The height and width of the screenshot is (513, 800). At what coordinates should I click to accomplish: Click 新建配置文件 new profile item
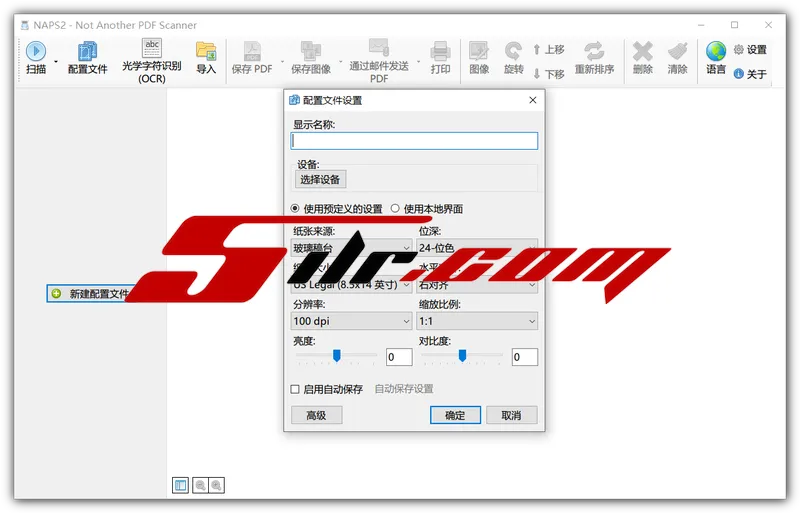pos(91,294)
